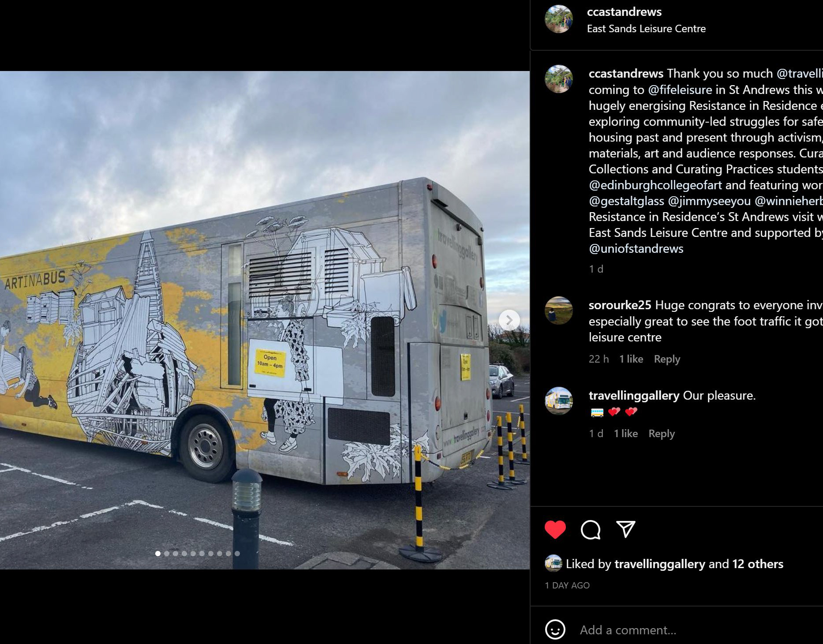Open @gestaltglass mention link
This screenshot has width=823, height=644.
pyautogui.click(x=626, y=201)
